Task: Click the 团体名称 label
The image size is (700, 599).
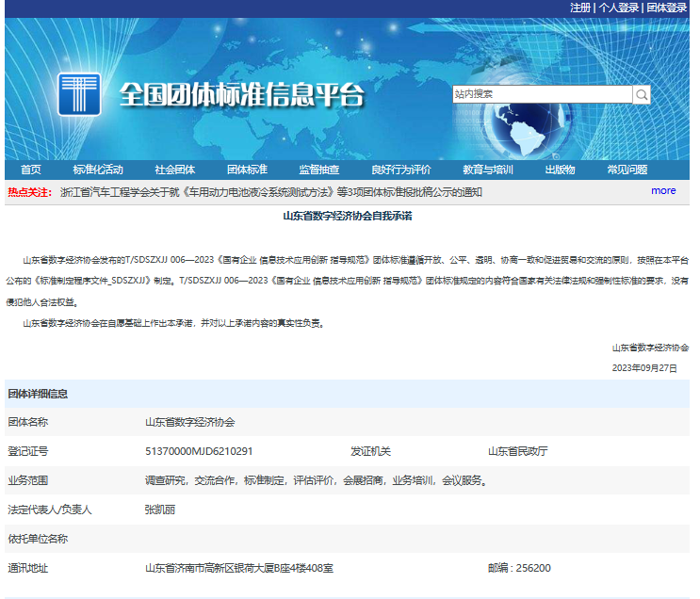Action: click(28, 422)
